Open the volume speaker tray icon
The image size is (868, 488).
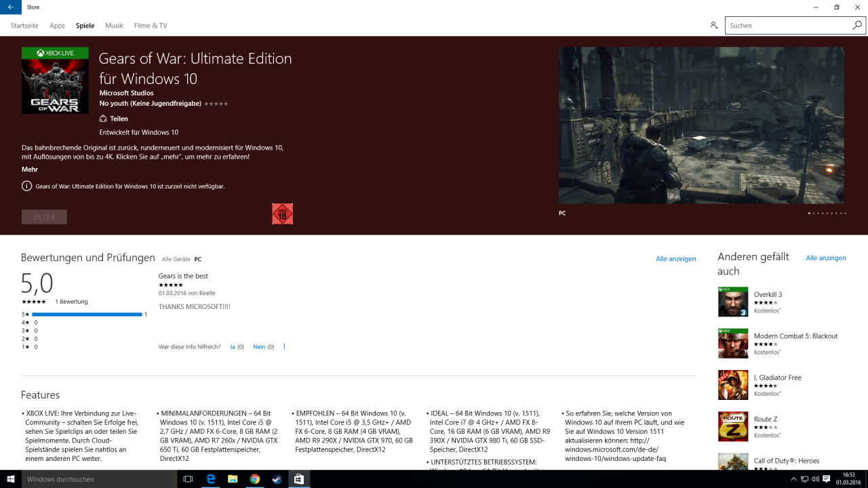click(814, 479)
